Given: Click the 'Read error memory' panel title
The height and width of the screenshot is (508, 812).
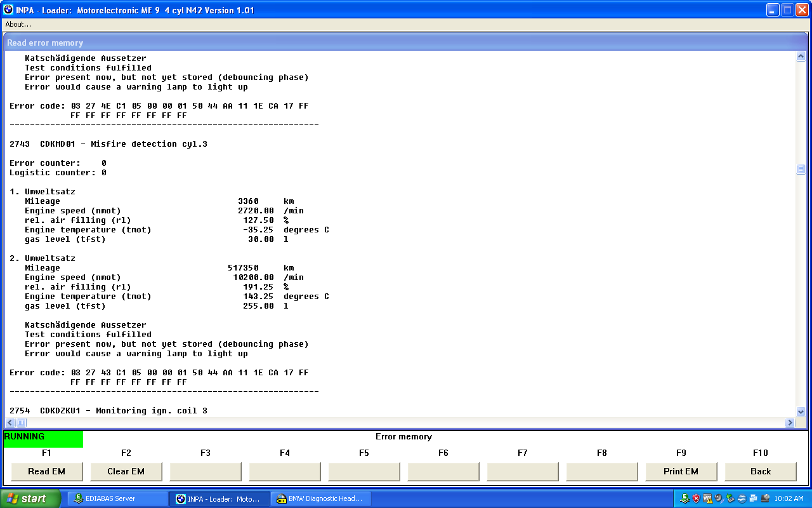Looking at the screenshot, I should 45,43.
